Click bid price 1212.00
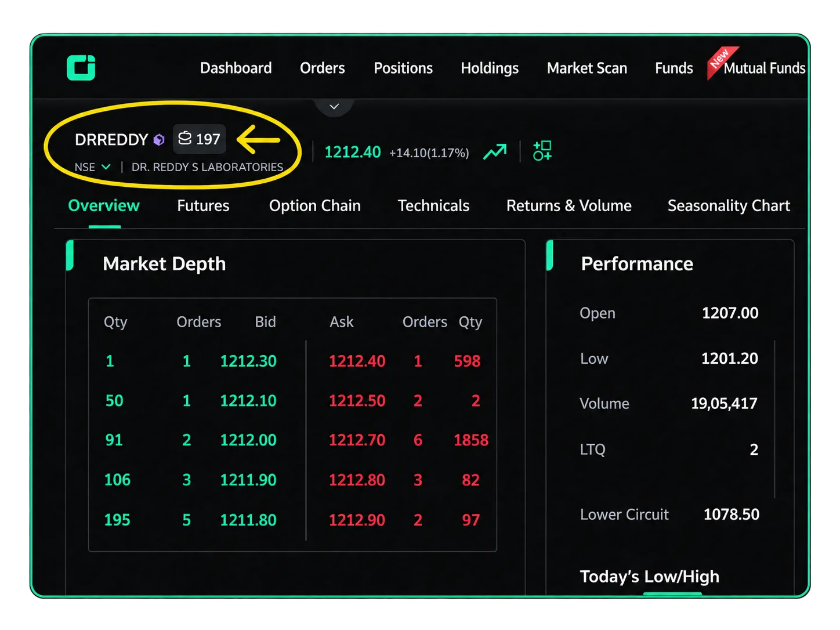This screenshot has width=840, height=630. (248, 440)
